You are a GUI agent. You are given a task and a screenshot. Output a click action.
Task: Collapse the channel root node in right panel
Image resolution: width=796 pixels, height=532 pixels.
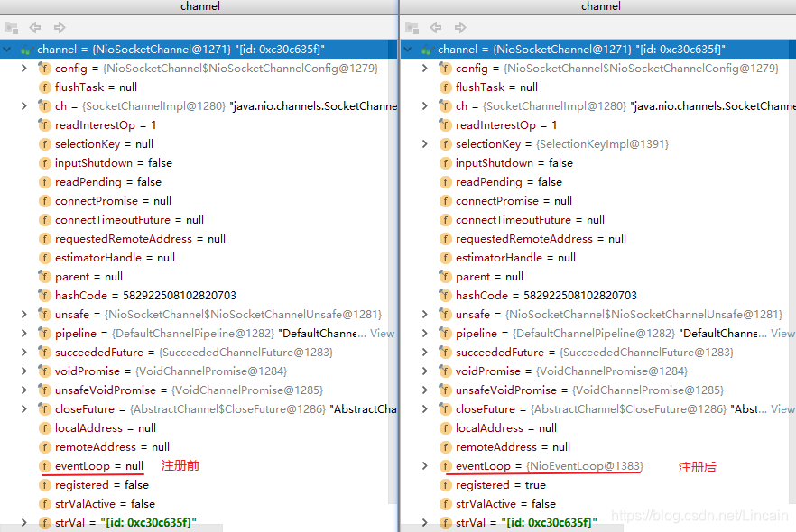407,50
